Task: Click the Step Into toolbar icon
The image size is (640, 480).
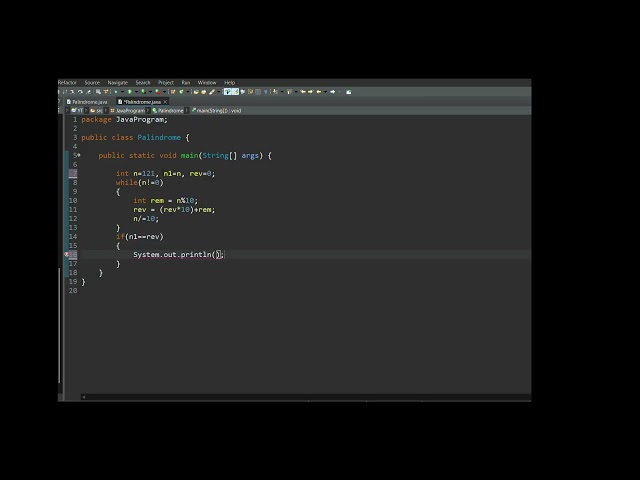Action: [72, 92]
